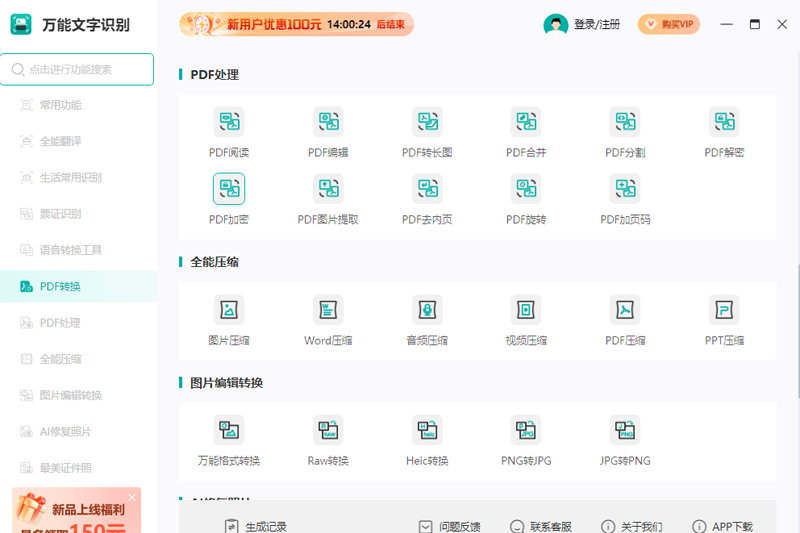The height and width of the screenshot is (533, 800).
Task: Start the 视频压缩 video compression tool
Action: tap(526, 310)
